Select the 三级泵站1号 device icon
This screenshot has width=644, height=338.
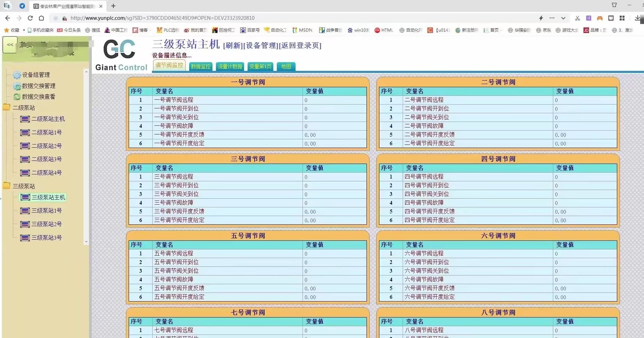[25, 211]
